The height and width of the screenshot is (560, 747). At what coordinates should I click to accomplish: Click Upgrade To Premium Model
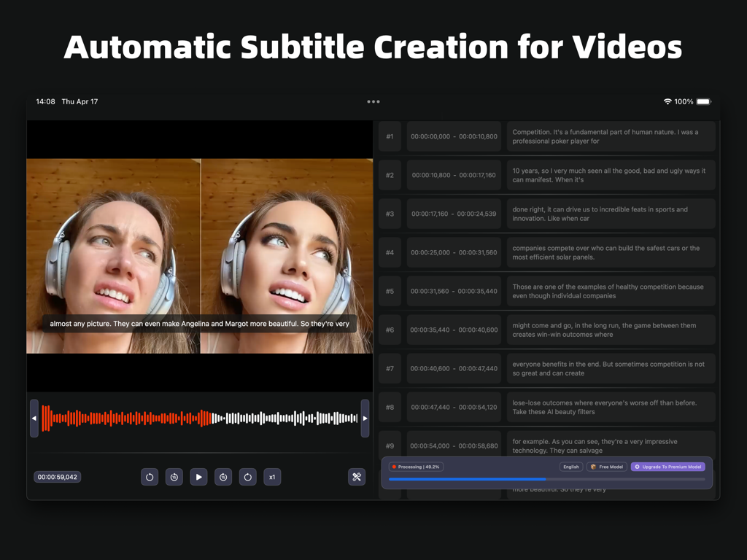click(x=667, y=467)
